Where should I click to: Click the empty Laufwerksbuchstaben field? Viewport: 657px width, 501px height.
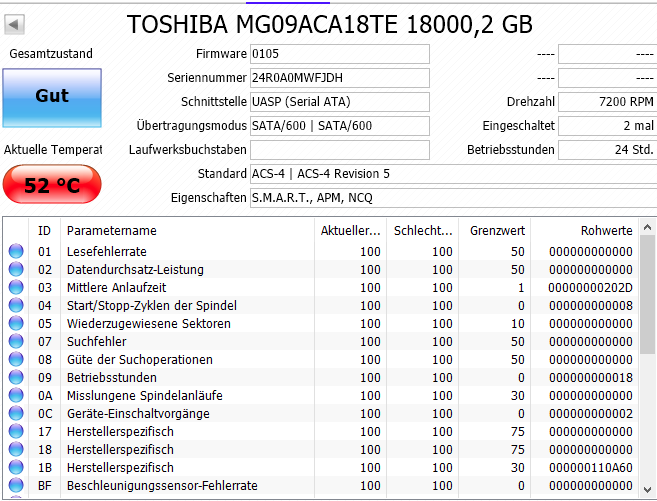(x=340, y=150)
